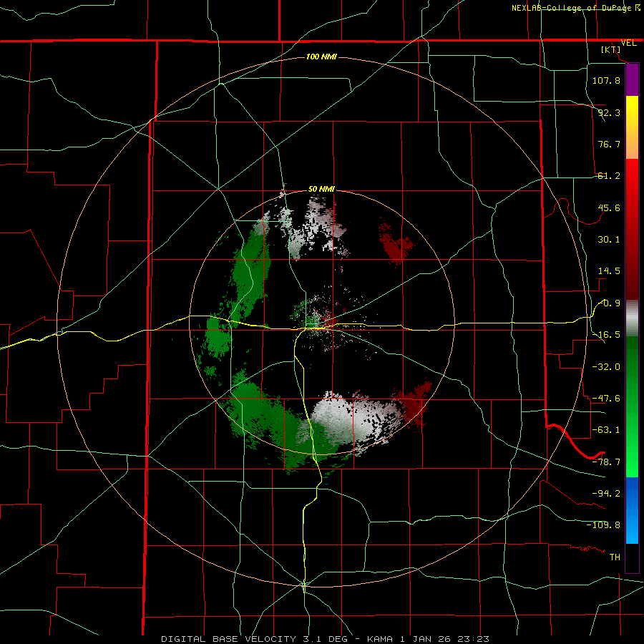Image resolution: width=644 pixels, height=644 pixels.
Task: Click the 100 NMI range ring label
Action: pyautogui.click(x=321, y=57)
